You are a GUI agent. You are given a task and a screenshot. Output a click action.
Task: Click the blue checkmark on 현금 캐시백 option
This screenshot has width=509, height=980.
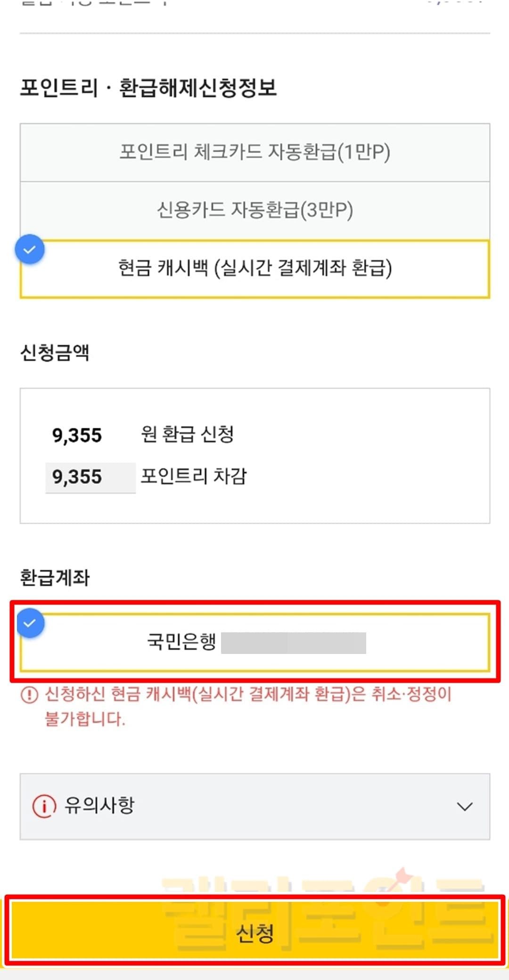[30, 250]
